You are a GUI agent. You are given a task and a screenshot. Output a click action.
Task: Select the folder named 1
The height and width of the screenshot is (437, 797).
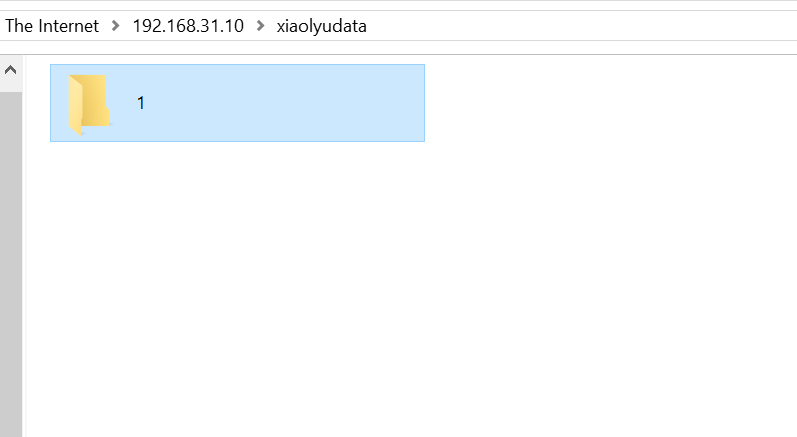point(237,103)
